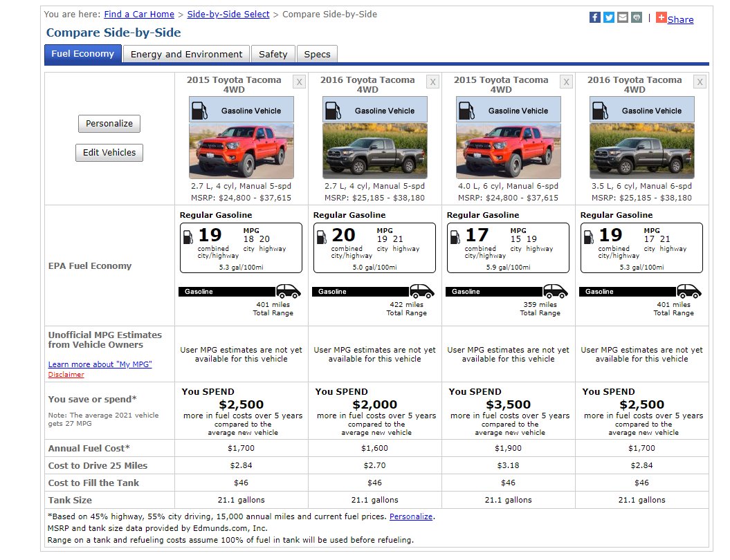Click car icon above 422 miles range
Image resolution: width=730 pixels, height=560 pixels.
tap(422, 291)
